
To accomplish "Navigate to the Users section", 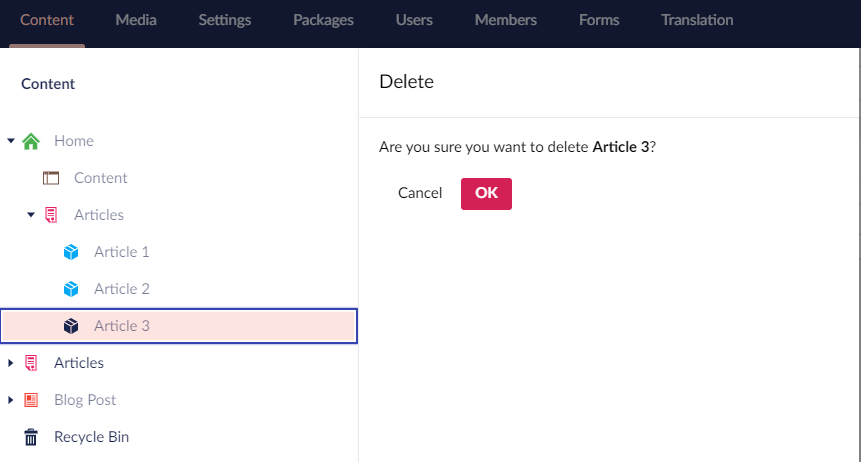I will (414, 20).
